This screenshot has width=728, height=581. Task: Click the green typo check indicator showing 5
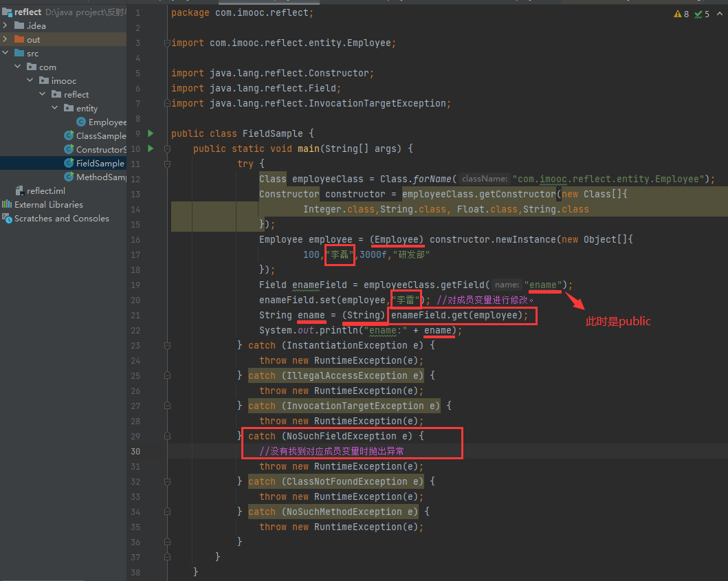[x=702, y=14]
